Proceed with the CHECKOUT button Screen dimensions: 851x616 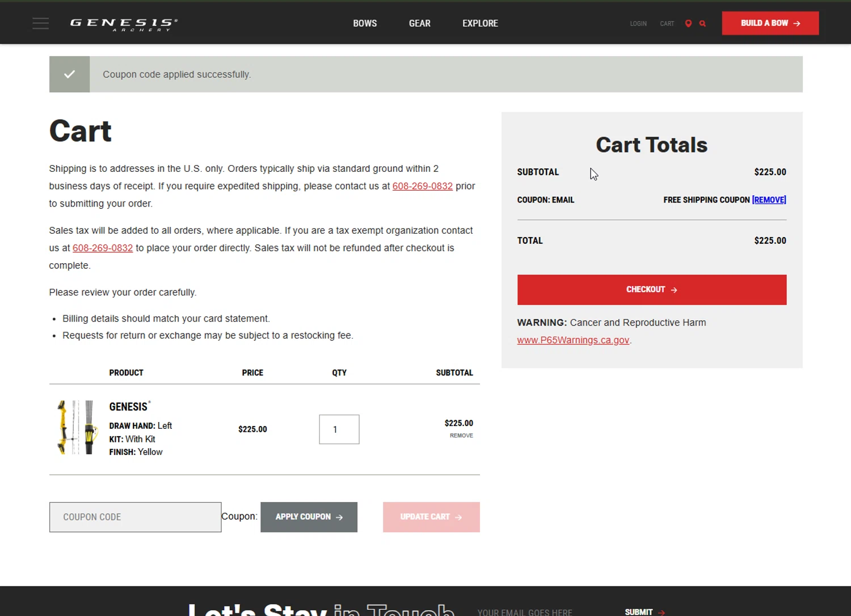652,290
